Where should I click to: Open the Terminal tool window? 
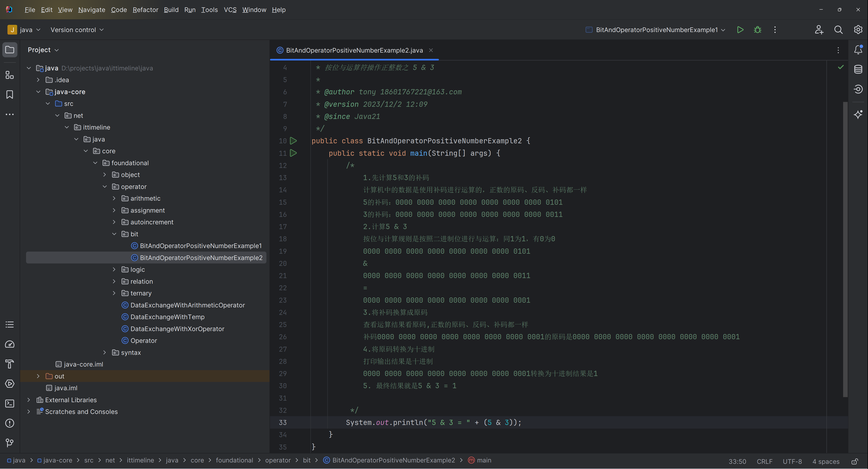pos(10,403)
